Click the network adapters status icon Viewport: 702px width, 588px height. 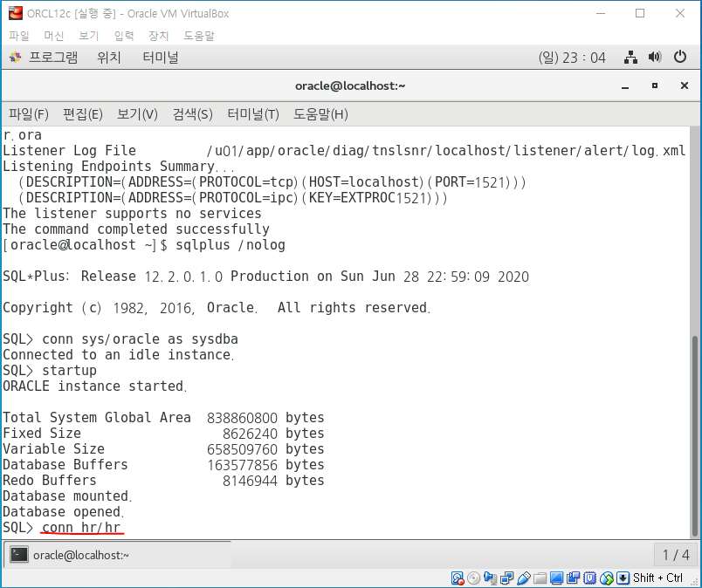pyautogui.click(x=506, y=578)
